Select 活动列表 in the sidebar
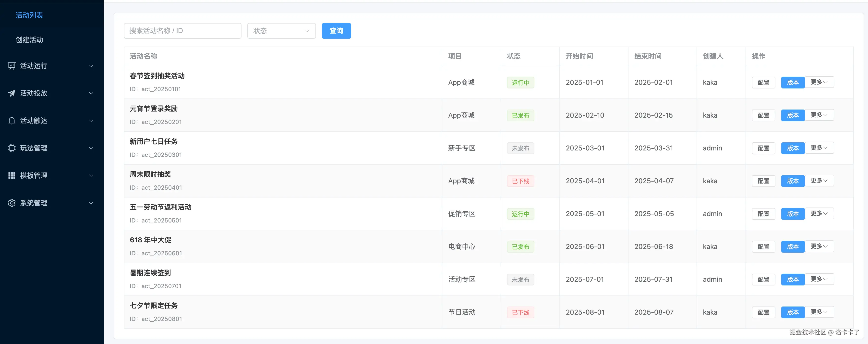This screenshot has height=344, width=868. [29, 15]
